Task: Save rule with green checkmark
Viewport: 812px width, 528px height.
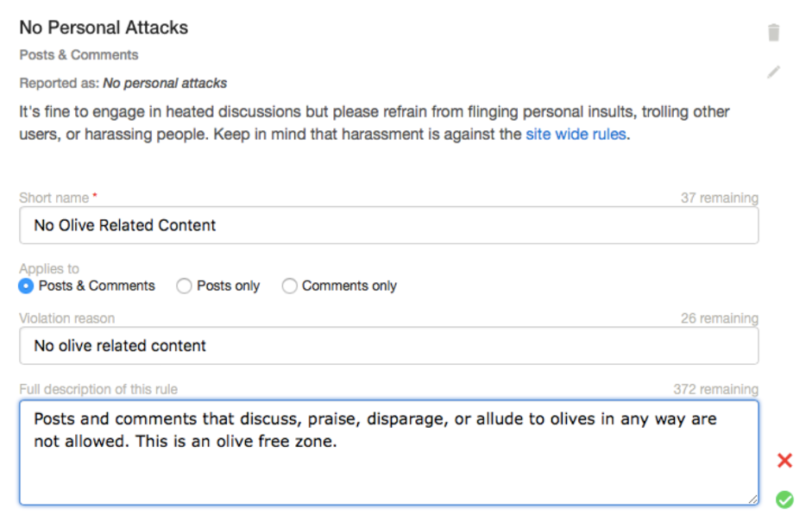Action: [784, 499]
